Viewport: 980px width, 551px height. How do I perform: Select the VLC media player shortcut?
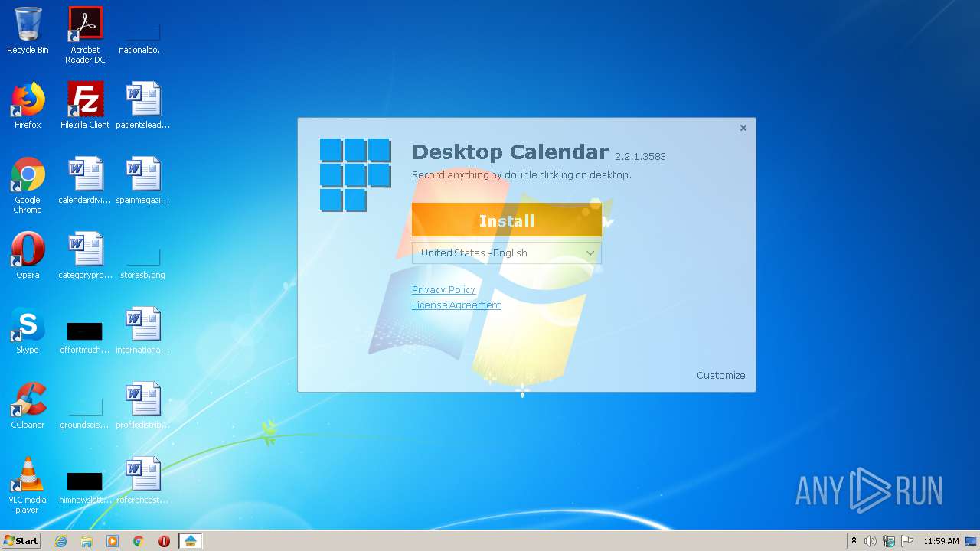[28, 485]
